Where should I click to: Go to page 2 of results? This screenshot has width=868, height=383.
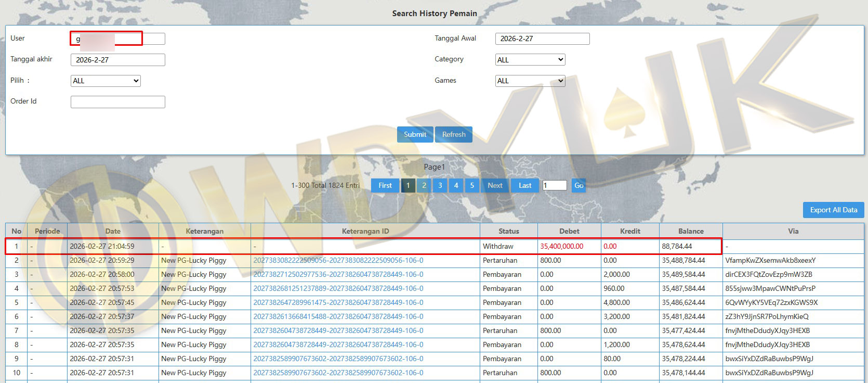424,185
